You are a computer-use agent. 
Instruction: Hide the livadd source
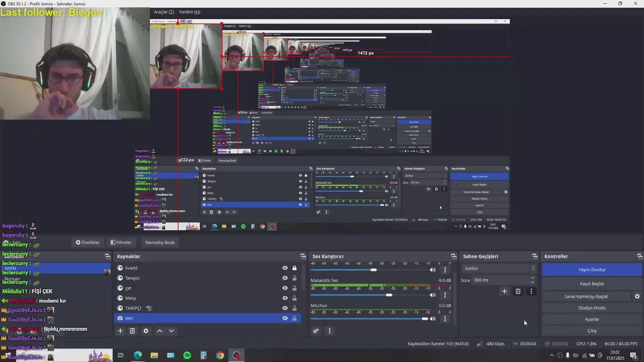click(285, 268)
